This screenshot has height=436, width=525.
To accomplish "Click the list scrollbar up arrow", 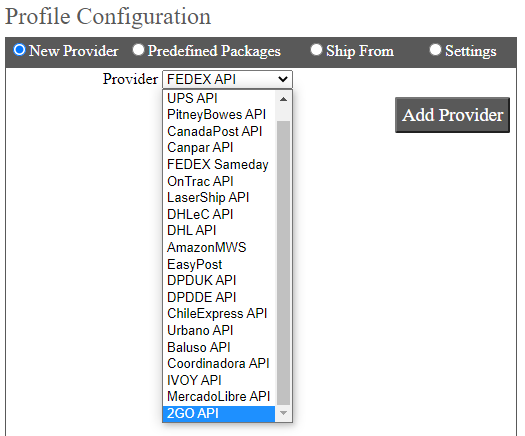I will pos(283,99).
